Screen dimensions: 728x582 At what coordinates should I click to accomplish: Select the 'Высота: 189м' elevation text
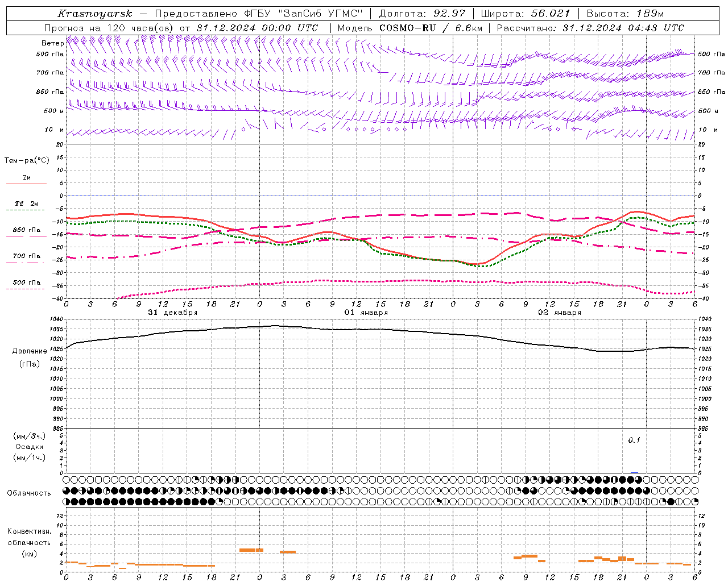click(625, 14)
